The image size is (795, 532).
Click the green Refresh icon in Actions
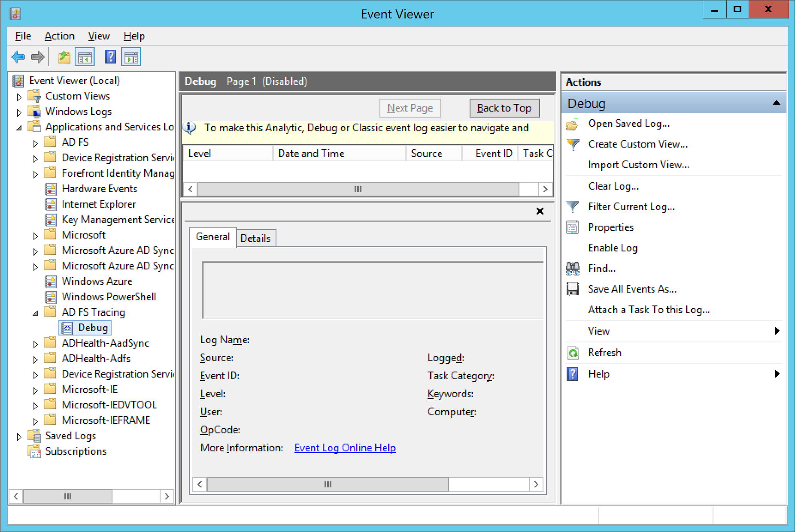(572, 353)
